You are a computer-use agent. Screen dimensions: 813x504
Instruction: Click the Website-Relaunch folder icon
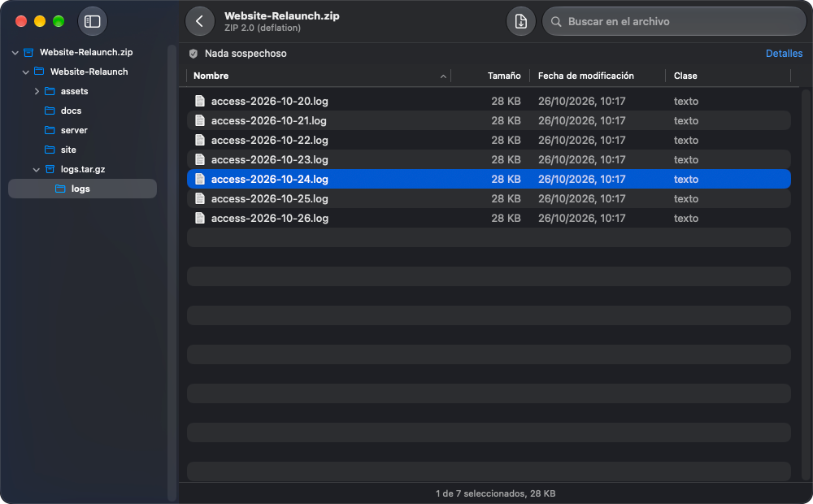click(x=39, y=72)
